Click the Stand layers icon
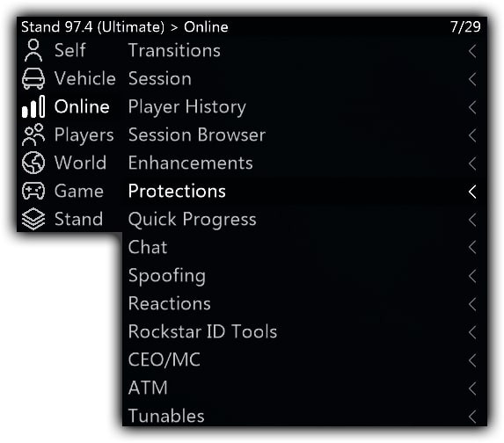504x443 pixels. [33, 219]
